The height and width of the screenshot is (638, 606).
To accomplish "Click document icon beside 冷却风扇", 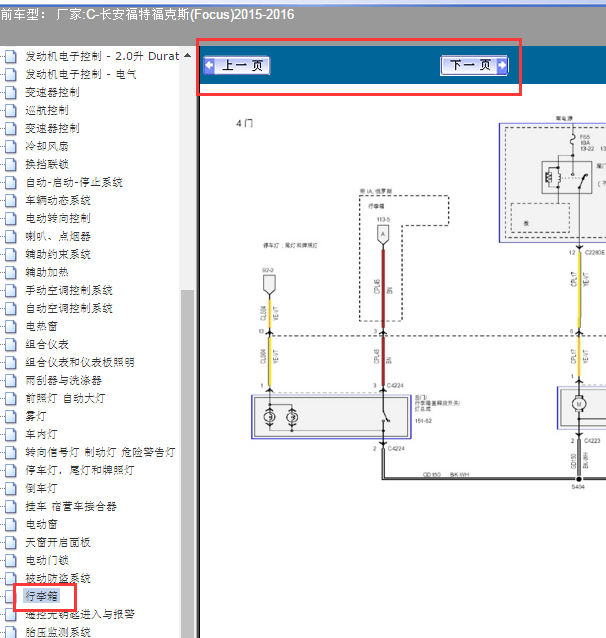I will point(11,146).
